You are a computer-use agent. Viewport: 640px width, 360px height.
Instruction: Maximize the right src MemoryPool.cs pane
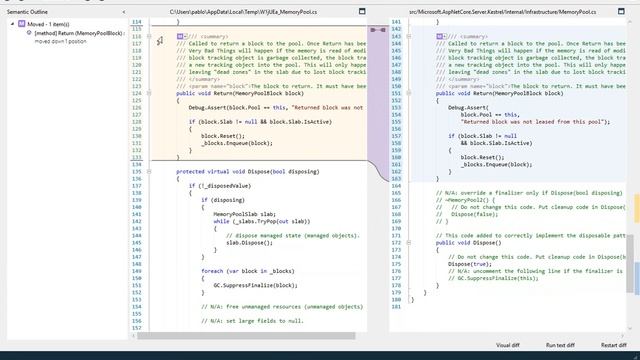[x=621, y=11]
